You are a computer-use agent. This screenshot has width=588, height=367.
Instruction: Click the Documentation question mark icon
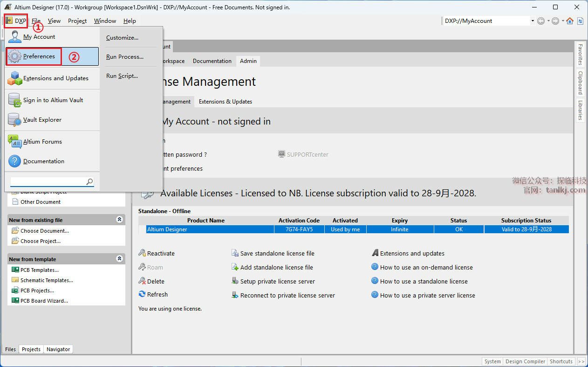pos(15,161)
